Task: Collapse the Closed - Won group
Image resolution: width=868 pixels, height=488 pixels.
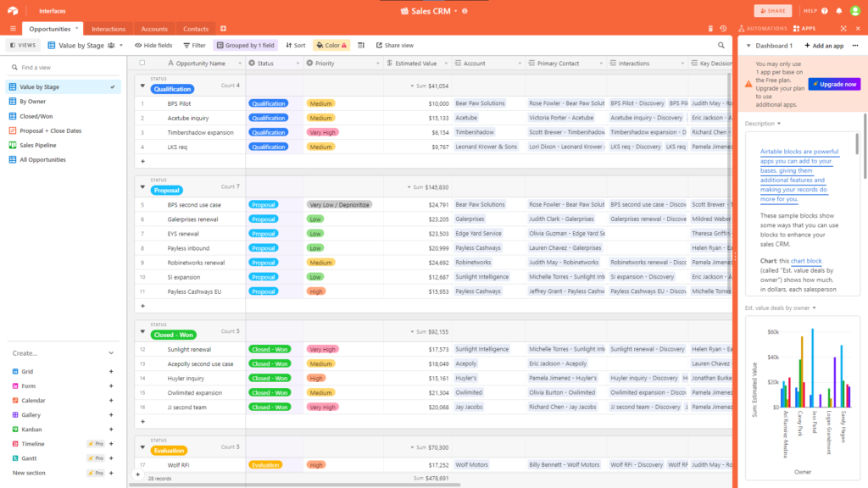Action: point(142,332)
